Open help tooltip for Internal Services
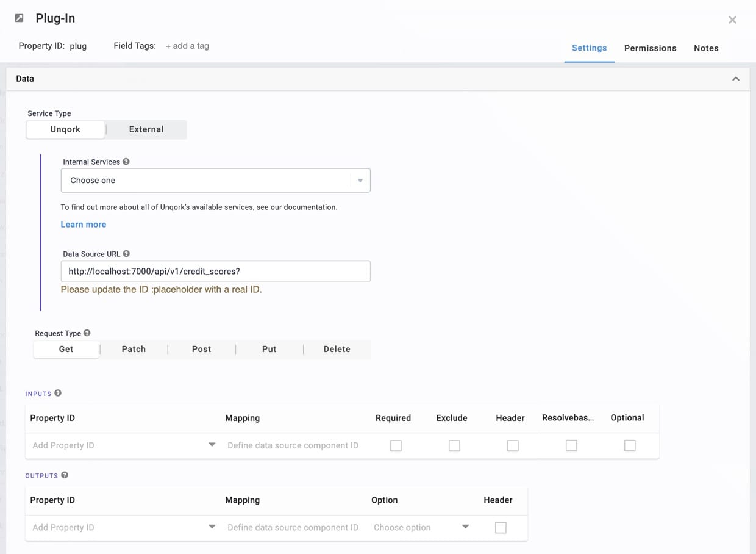 click(x=126, y=162)
